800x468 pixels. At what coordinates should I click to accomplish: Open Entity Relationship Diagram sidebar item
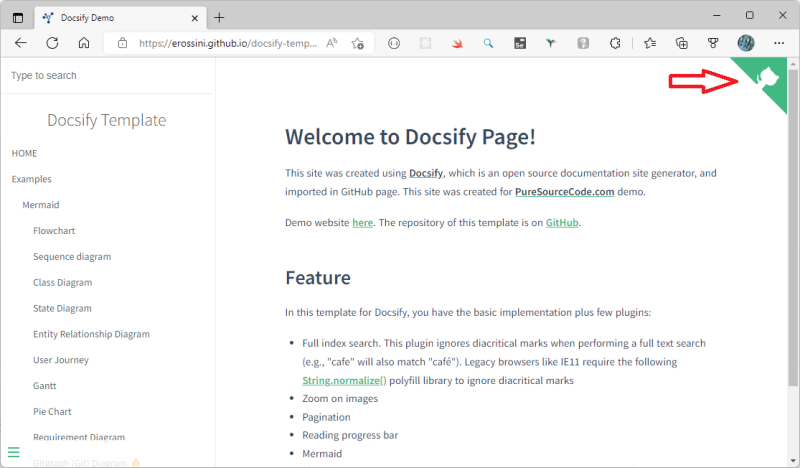coord(91,334)
